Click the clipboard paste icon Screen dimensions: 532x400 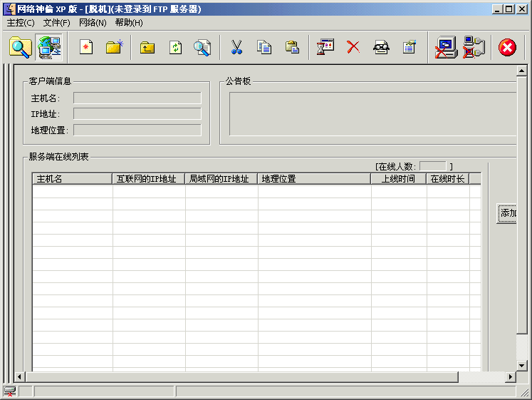(292, 48)
